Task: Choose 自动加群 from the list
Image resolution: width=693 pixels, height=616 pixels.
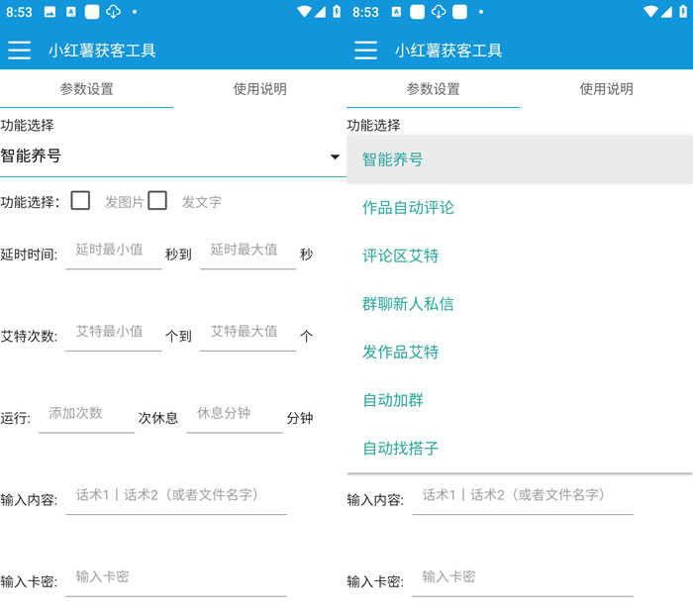Action: coord(393,400)
